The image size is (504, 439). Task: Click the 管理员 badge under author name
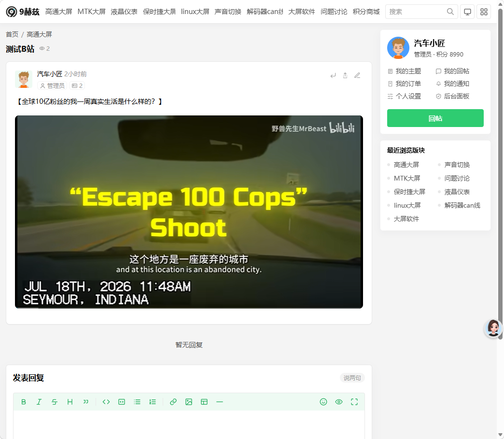[52, 85]
